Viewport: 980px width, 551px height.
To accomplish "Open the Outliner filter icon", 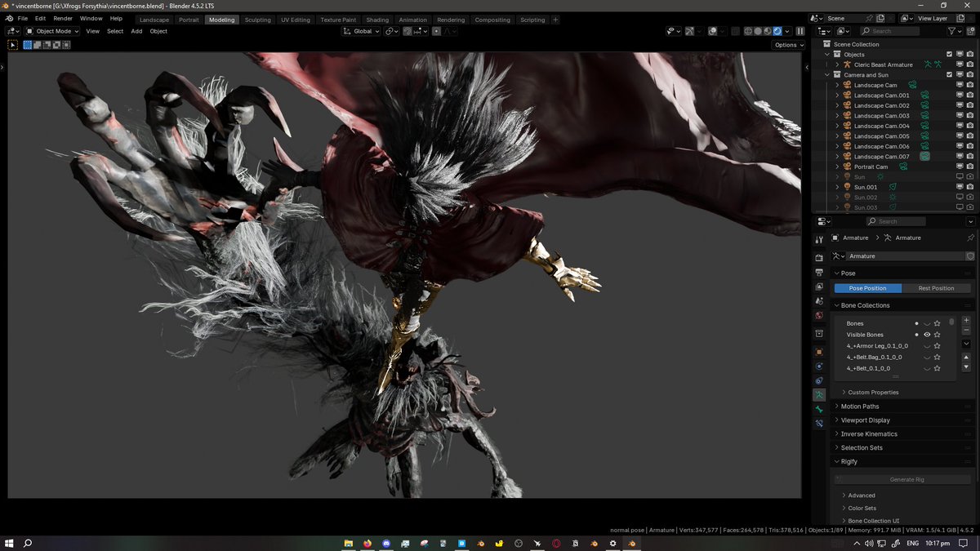I will (951, 31).
